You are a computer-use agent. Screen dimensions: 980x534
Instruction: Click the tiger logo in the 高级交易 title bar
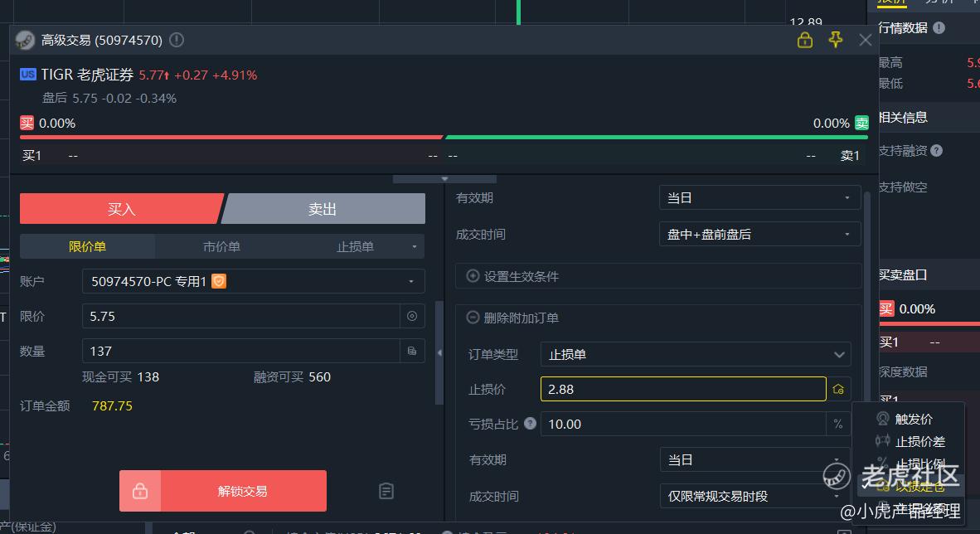(x=25, y=40)
